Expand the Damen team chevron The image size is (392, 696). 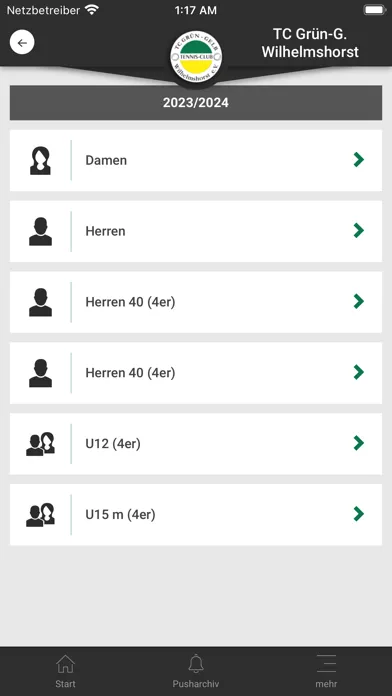pyautogui.click(x=359, y=160)
